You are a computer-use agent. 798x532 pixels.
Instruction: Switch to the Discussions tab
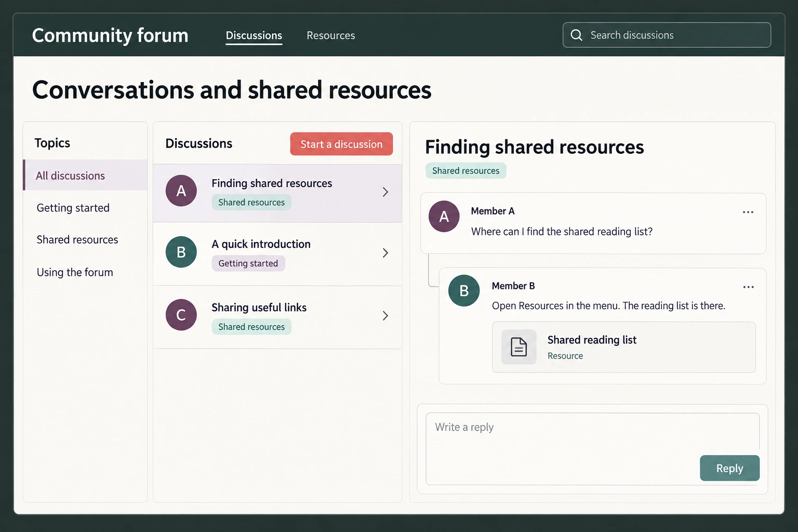coord(254,35)
